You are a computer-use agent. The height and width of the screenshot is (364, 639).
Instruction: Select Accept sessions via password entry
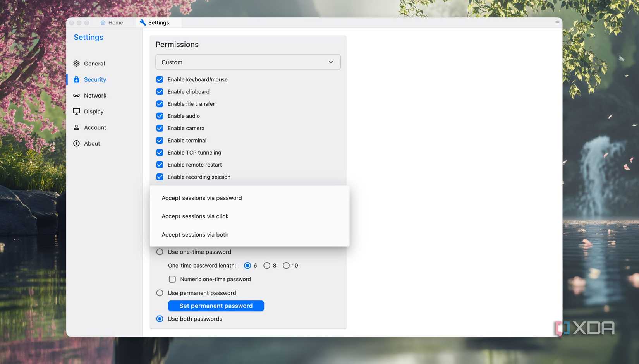pos(201,198)
